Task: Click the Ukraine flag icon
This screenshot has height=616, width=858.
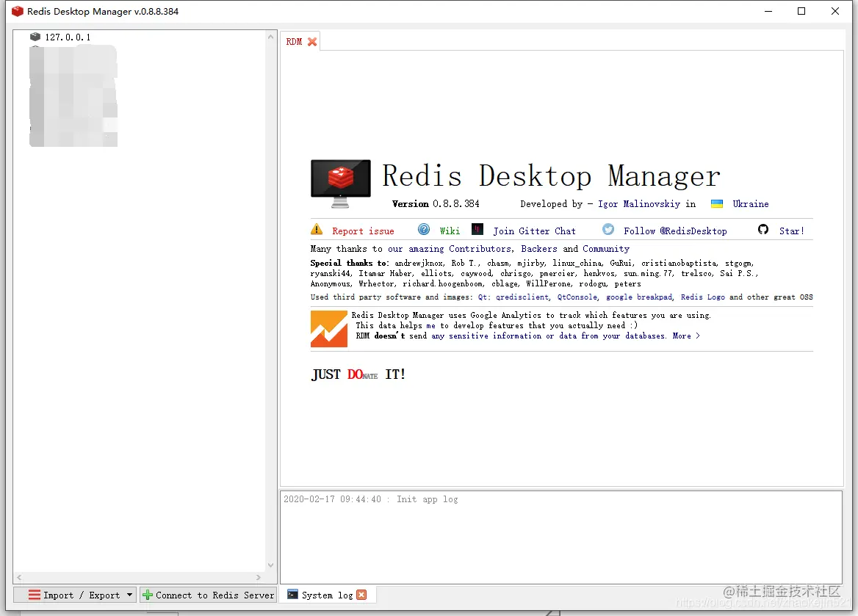Action: point(717,204)
